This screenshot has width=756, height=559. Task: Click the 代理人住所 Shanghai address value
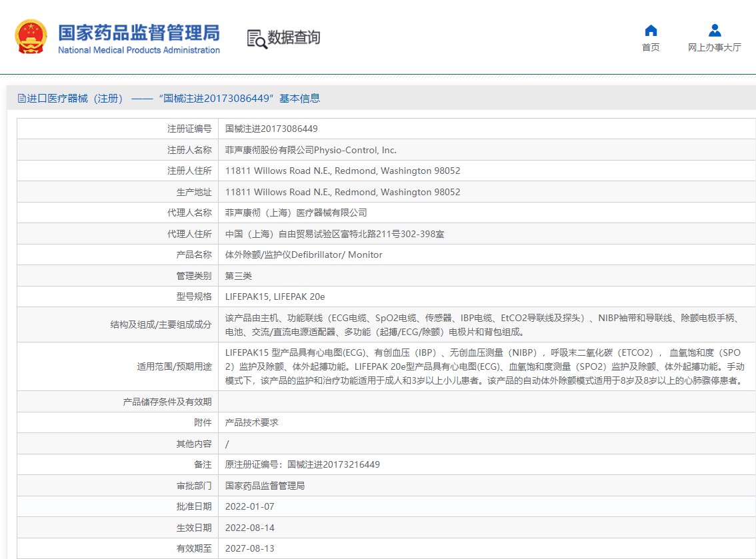(335, 234)
